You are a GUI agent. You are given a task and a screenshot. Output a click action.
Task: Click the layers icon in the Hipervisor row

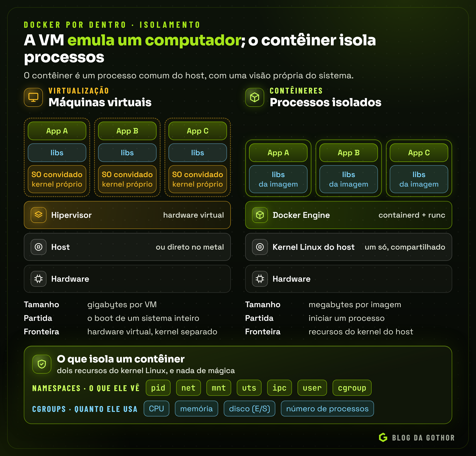pyautogui.click(x=39, y=215)
